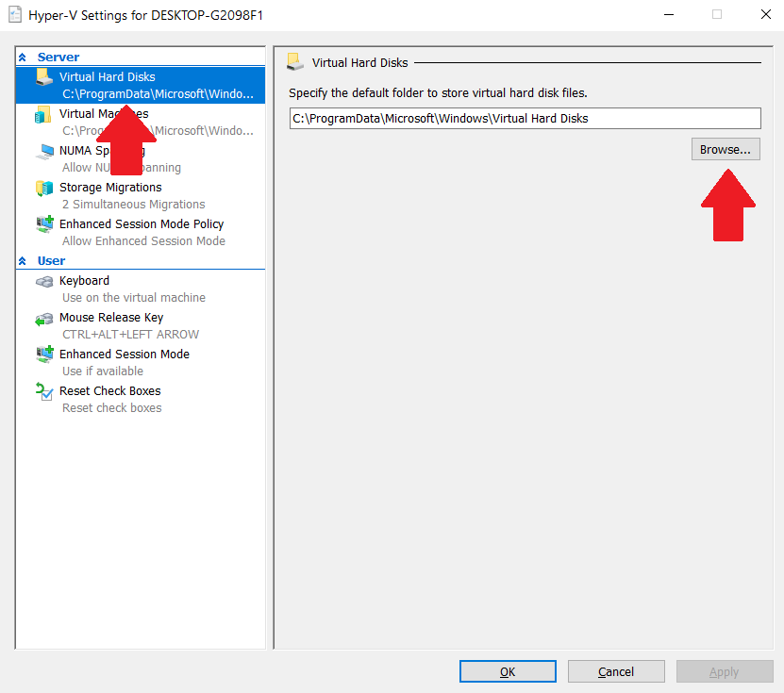Select the Reset Check Boxes setting
This screenshot has height=693, width=784.
(x=141, y=399)
